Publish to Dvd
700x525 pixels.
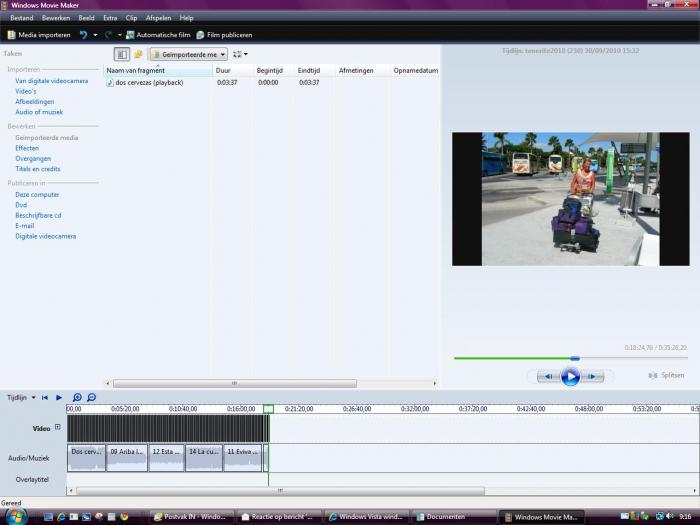(21, 205)
